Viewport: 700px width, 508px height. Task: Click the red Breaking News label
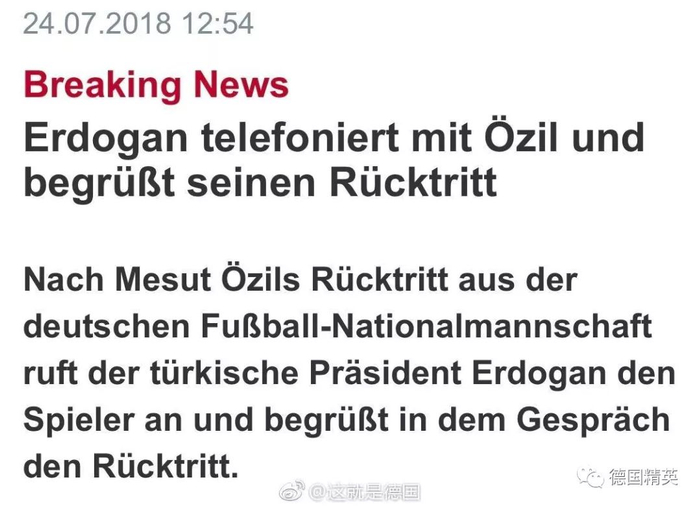click(156, 84)
